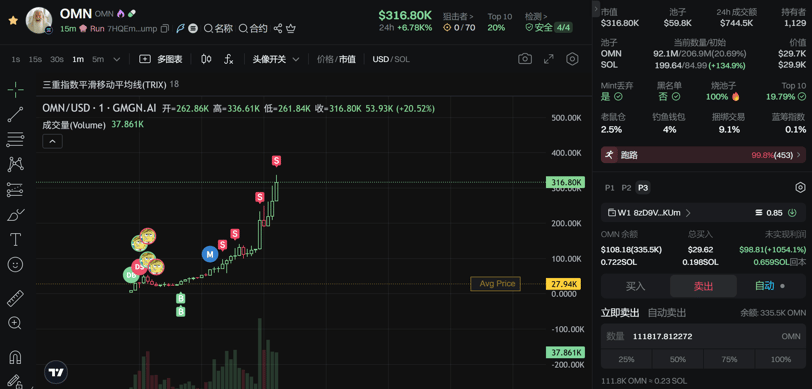The width and height of the screenshot is (812, 389).
Task: Toggle the magnet snap mode
Action: pos(16,357)
